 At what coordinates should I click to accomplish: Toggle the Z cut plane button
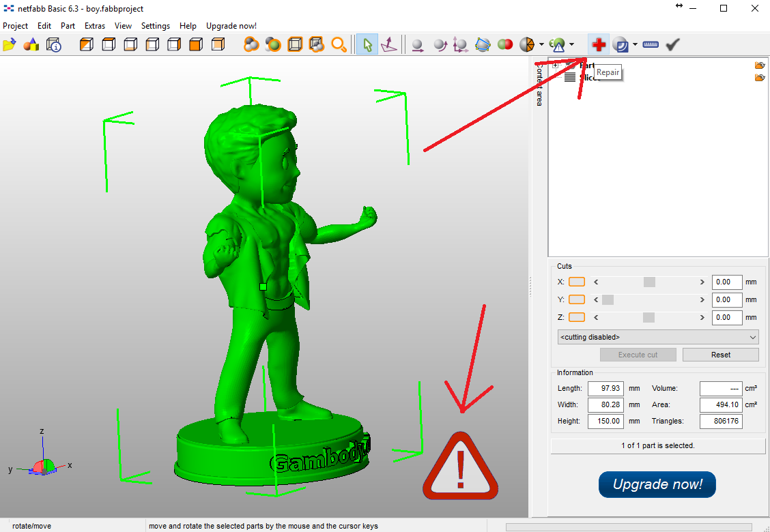[577, 317]
